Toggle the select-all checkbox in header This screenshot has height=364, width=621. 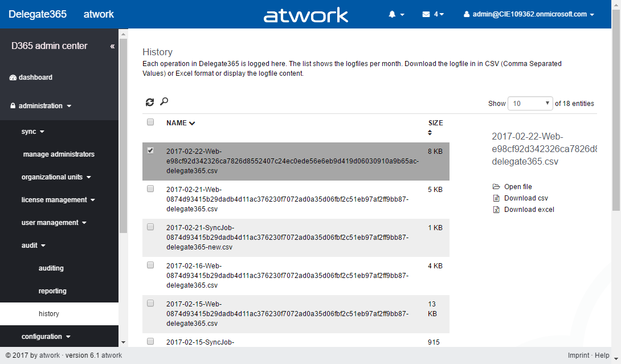point(150,122)
